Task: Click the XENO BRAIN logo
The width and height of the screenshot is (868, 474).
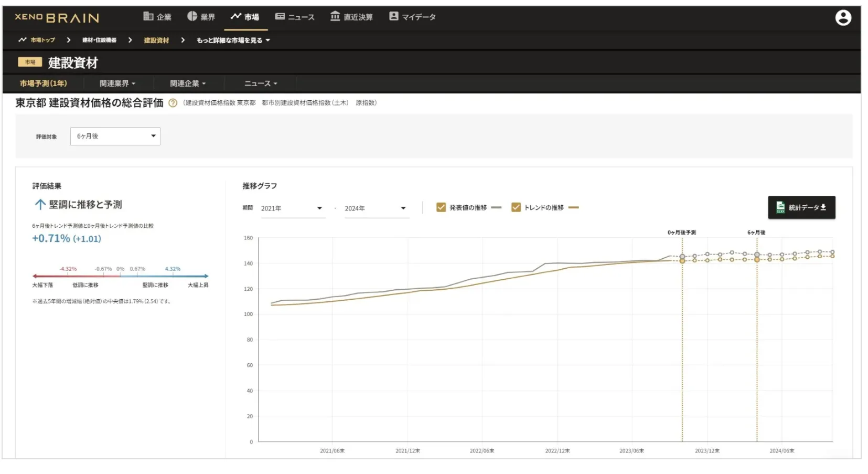Action: coord(57,17)
